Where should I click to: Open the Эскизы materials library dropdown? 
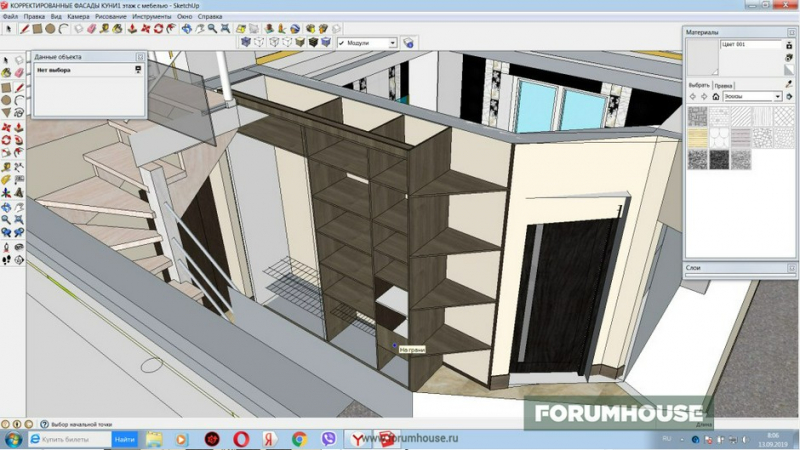coord(777,97)
